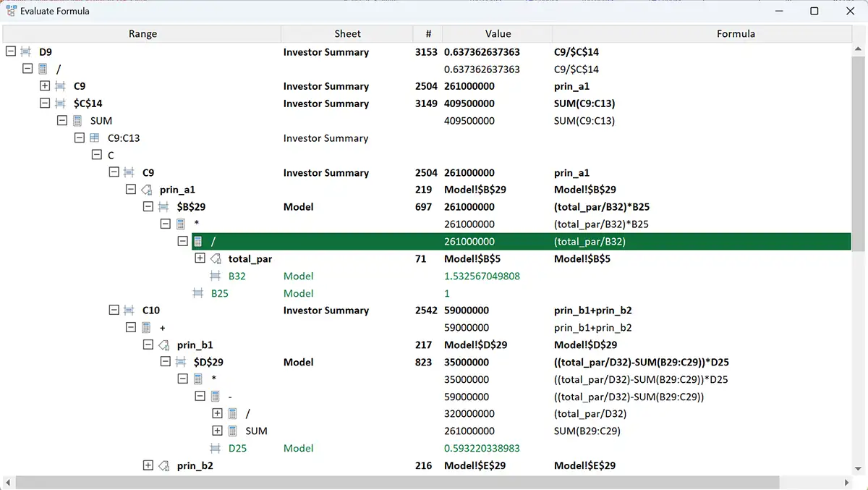
Task: Click the prin_a1 name tag icon
Action: pos(147,190)
